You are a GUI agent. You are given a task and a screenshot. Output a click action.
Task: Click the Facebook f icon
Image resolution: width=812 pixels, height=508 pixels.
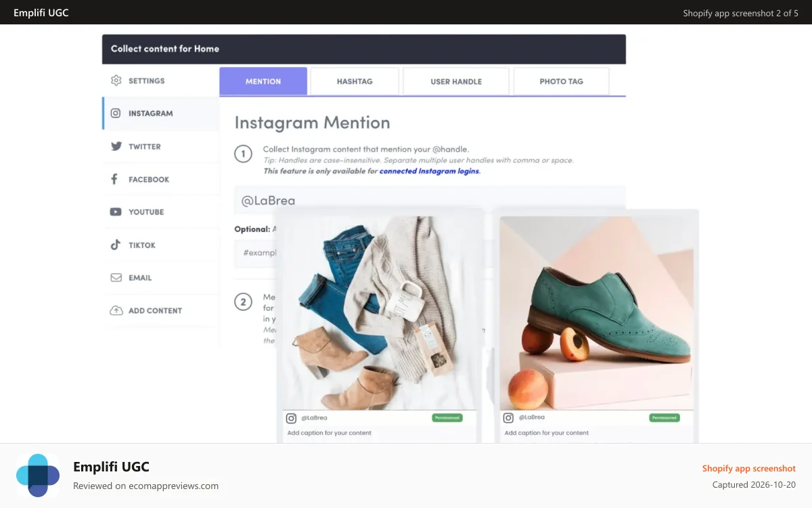(x=115, y=179)
